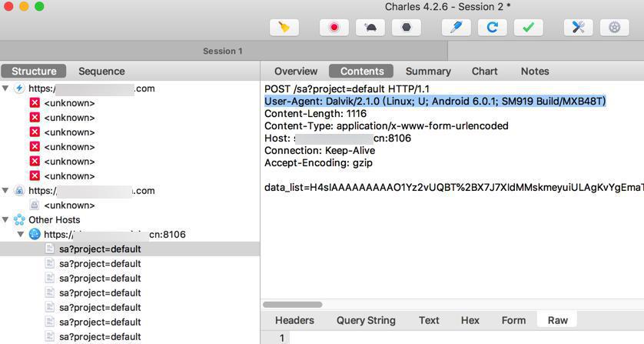644x344 pixels.
Task: Click the horizontal scrollbar under the request body
Action: point(293,305)
